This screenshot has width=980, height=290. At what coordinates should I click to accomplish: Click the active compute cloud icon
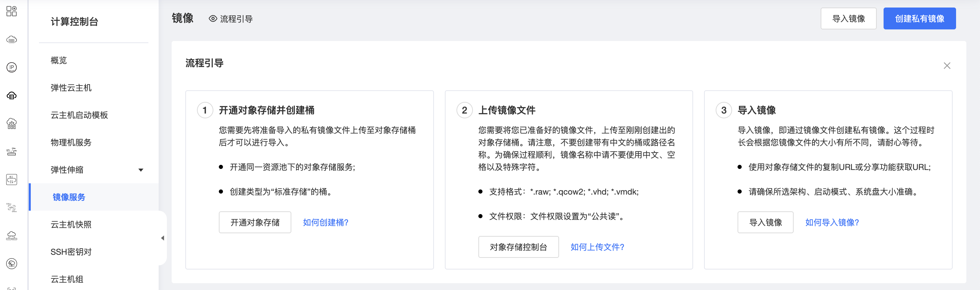tap(11, 95)
